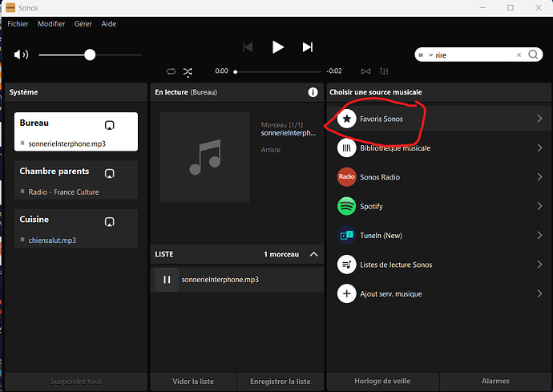This screenshot has height=392, width=553.
Task: Skip to the next track
Action: (308, 47)
